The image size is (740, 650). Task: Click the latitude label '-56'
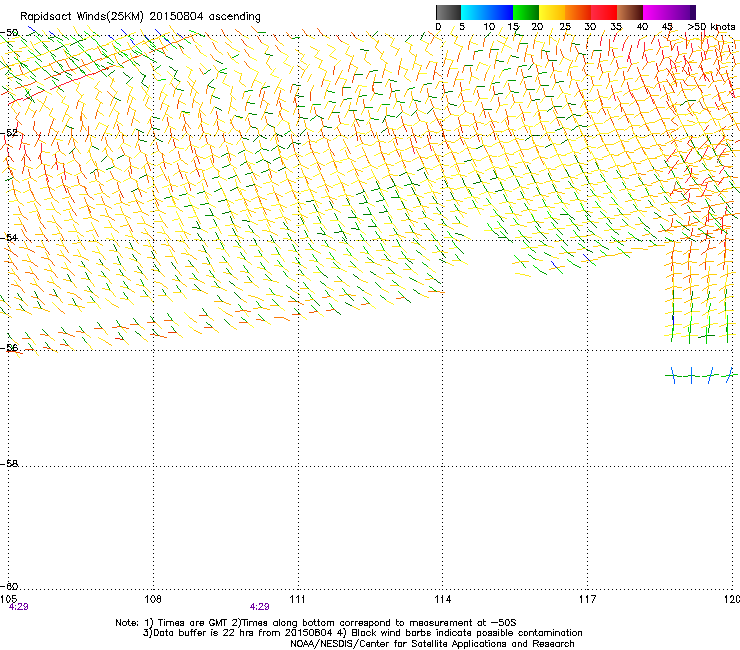point(9,347)
